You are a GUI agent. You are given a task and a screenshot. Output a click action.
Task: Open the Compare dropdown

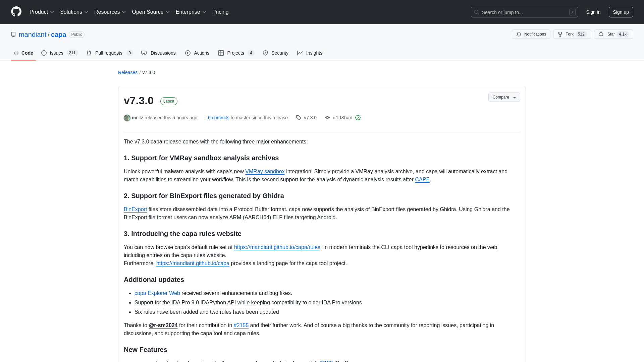coord(504,97)
